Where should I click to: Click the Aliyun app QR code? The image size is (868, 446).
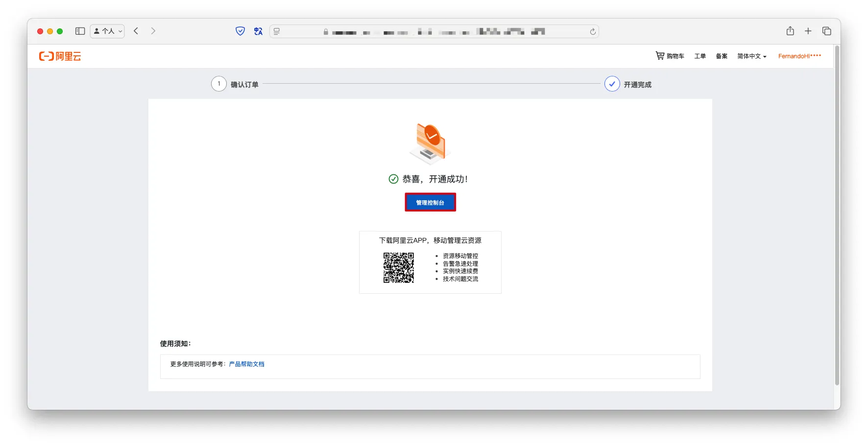click(398, 268)
